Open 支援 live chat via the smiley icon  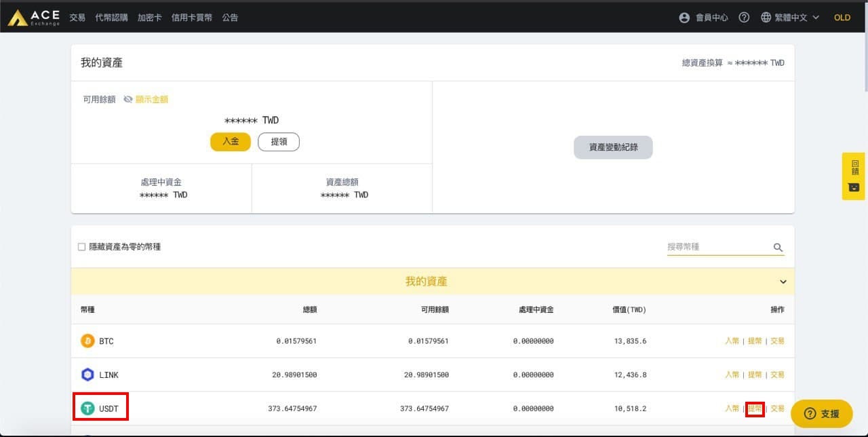pyautogui.click(x=811, y=414)
